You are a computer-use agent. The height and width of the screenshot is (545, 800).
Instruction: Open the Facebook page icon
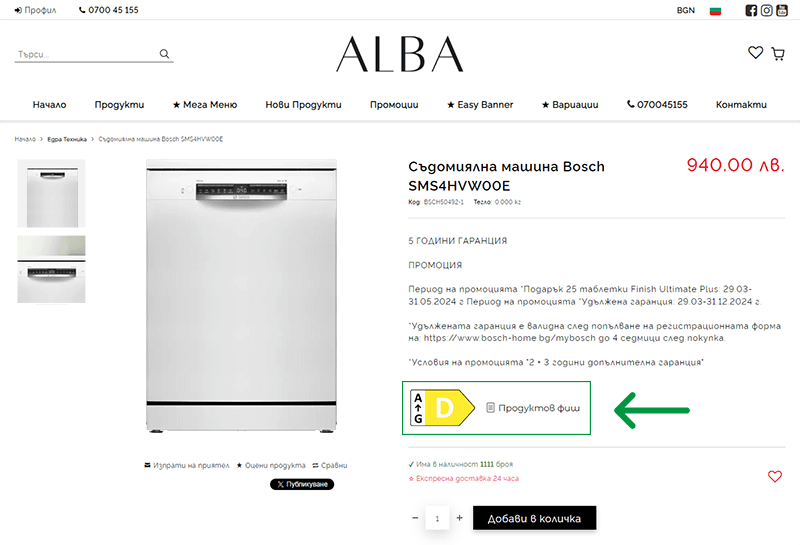tap(751, 10)
